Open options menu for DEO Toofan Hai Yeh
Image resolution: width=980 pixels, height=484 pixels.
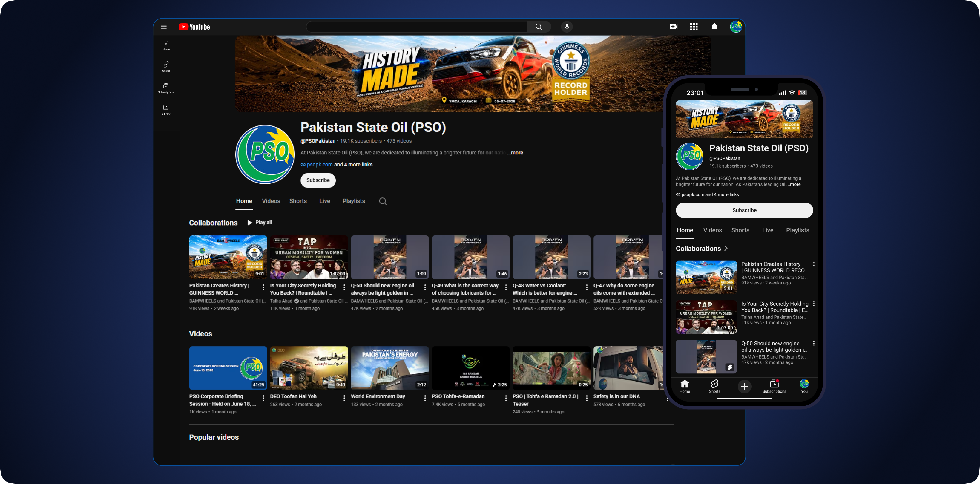click(x=344, y=398)
